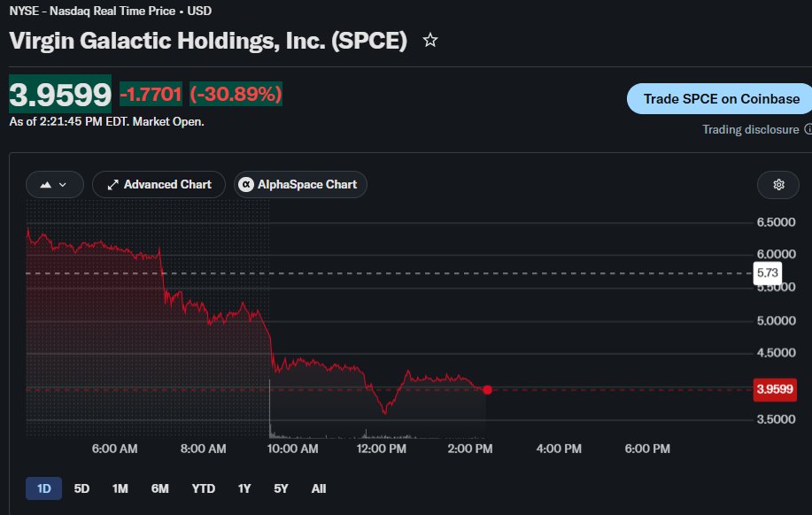Add SPCE to watchlist with star icon
The height and width of the screenshot is (515, 812).
(429, 40)
